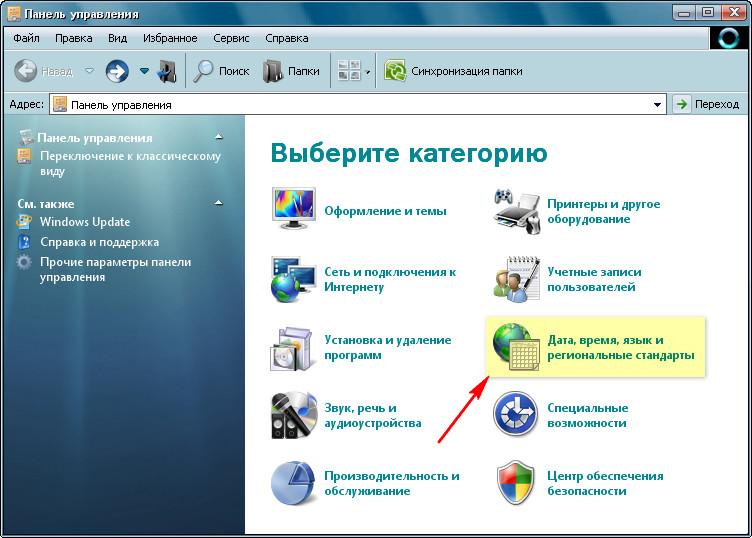This screenshot has height=538, width=752.
Task: Click the classic view switch icon
Action: [x=24, y=156]
